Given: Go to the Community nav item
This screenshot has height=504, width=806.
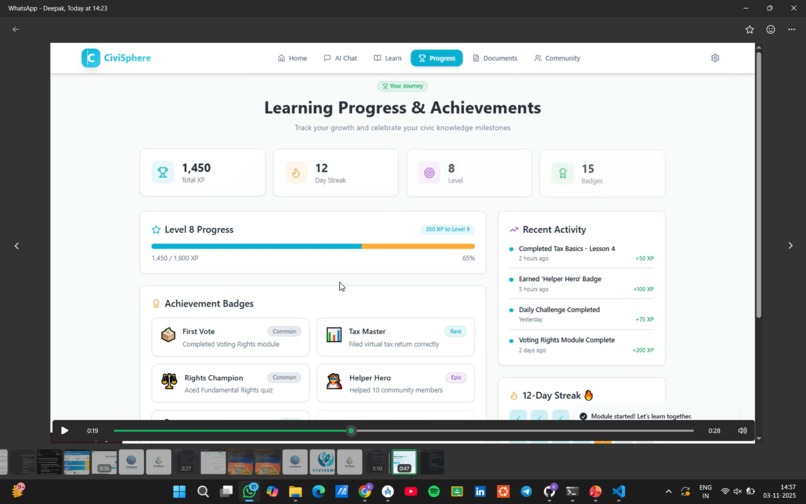Looking at the screenshot, I should [557, 58].
